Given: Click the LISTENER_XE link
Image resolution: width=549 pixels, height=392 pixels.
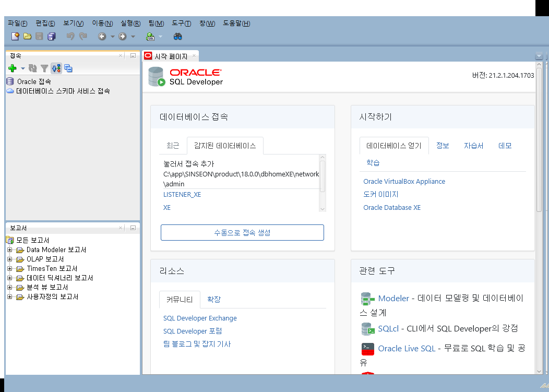Looking at the screenshot, I should coord(182,194).
